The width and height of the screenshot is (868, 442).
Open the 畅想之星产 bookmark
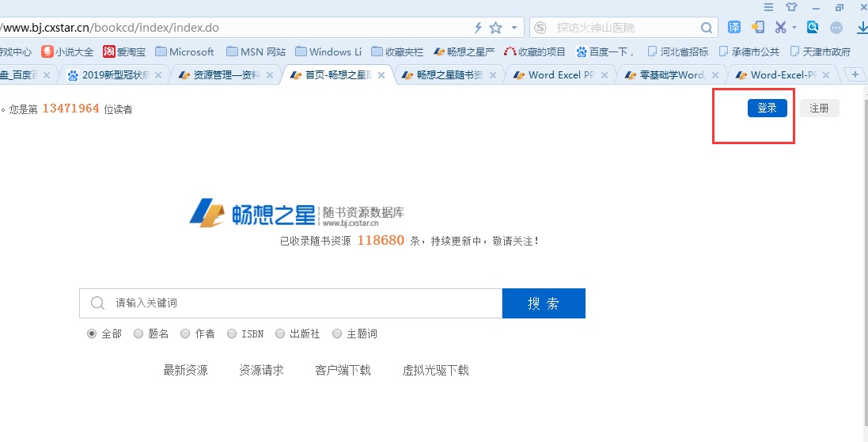pos(464,51)
